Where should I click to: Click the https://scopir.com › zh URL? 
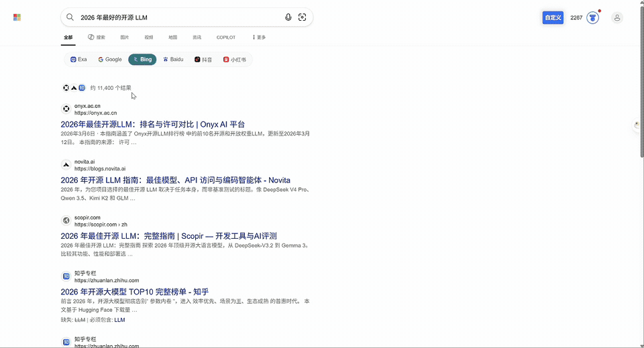click(x=101, y=225)
